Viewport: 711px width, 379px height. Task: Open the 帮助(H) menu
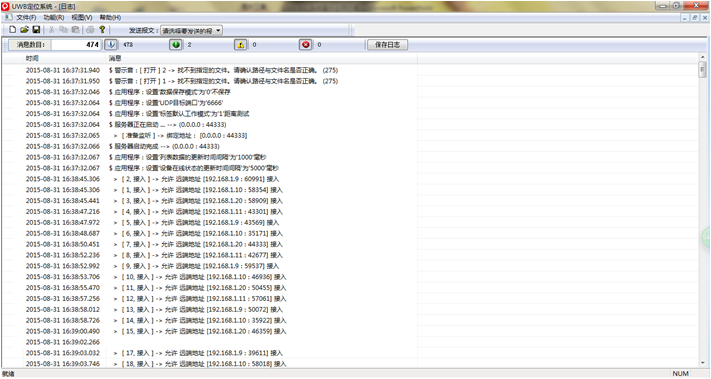pyautogui.click(x=110, y=17)
